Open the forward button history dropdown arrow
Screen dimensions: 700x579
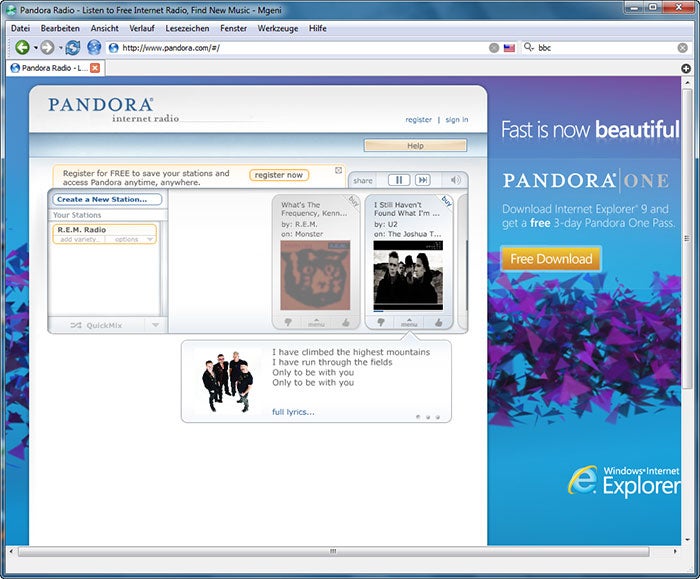click(60, 47)
